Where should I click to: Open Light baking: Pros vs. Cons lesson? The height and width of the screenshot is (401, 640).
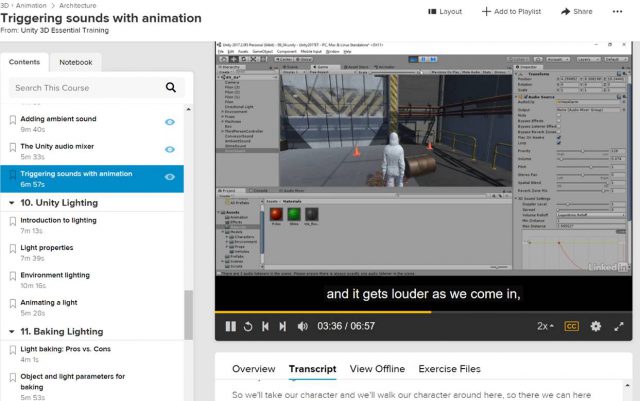[66, 349]
